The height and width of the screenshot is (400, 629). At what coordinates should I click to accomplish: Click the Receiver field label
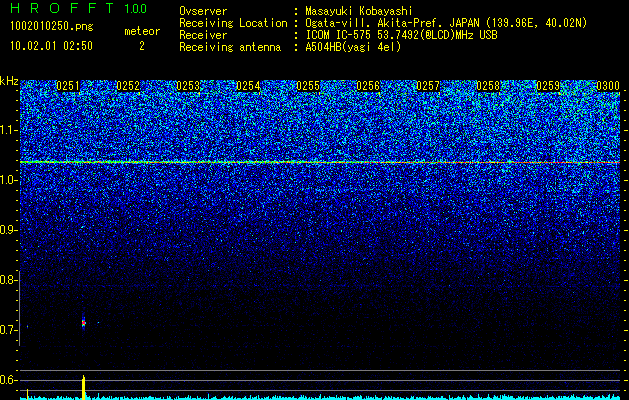coord(203,35)
